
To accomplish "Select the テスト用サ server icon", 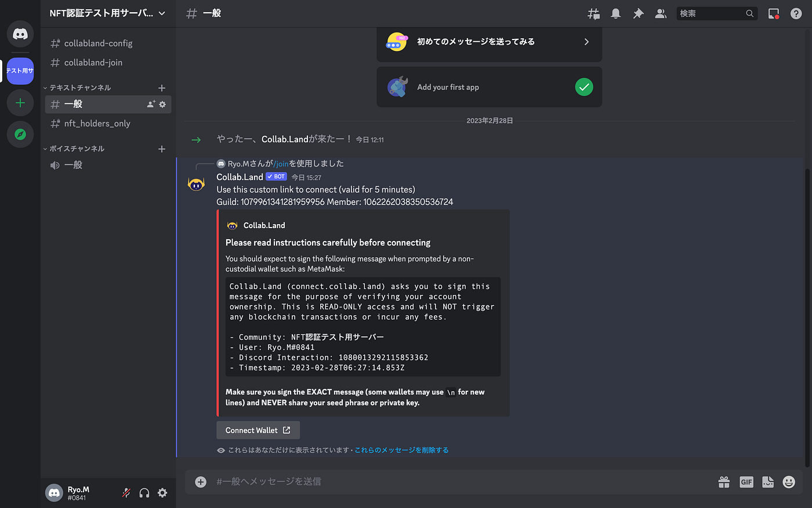I will coord(20,71).
